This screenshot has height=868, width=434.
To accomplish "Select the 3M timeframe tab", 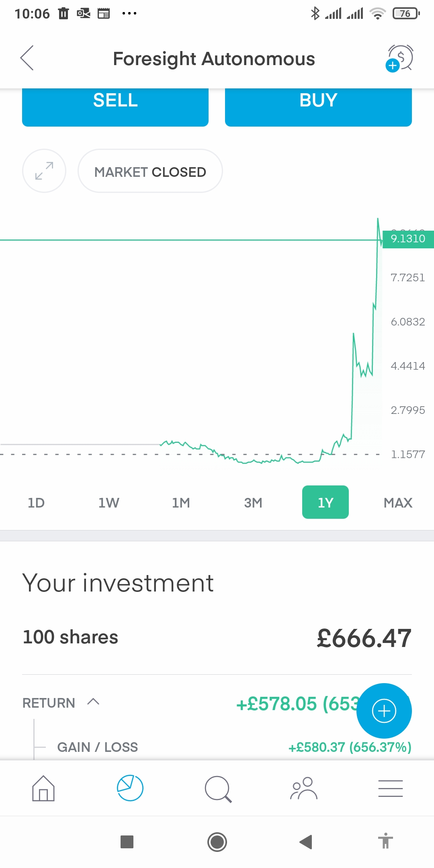I will click(253, 502).
